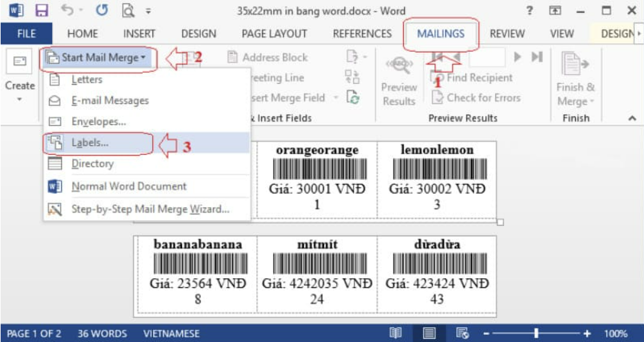
Task: Click the Undo arrow icon
Action: click(x=67, y=10)
